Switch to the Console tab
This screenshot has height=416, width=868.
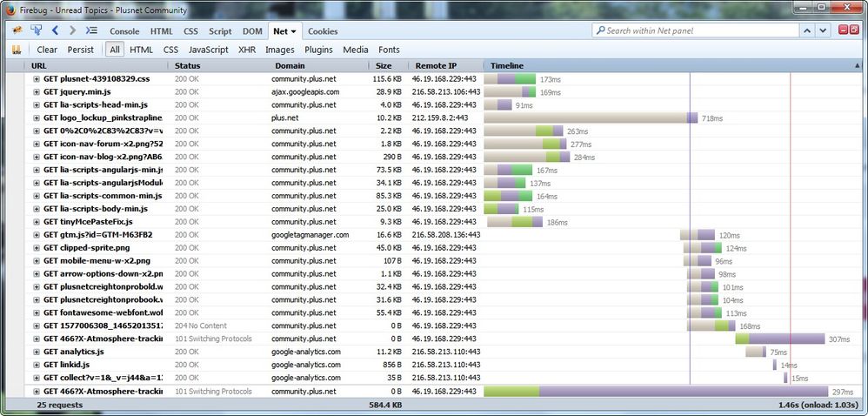124,30
